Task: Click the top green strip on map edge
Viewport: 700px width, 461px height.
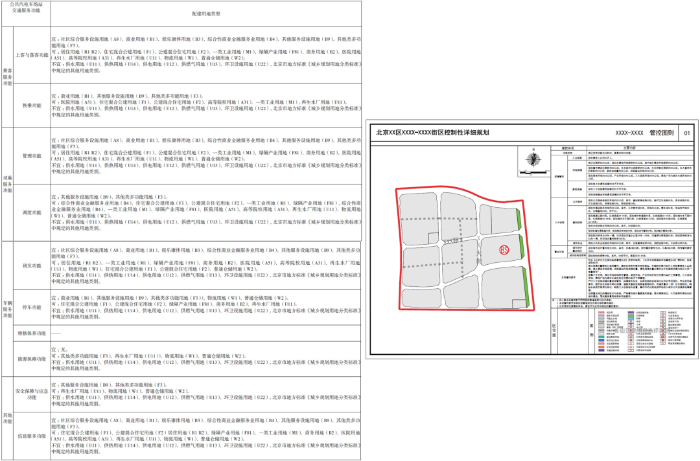Action: coord(517,221)
